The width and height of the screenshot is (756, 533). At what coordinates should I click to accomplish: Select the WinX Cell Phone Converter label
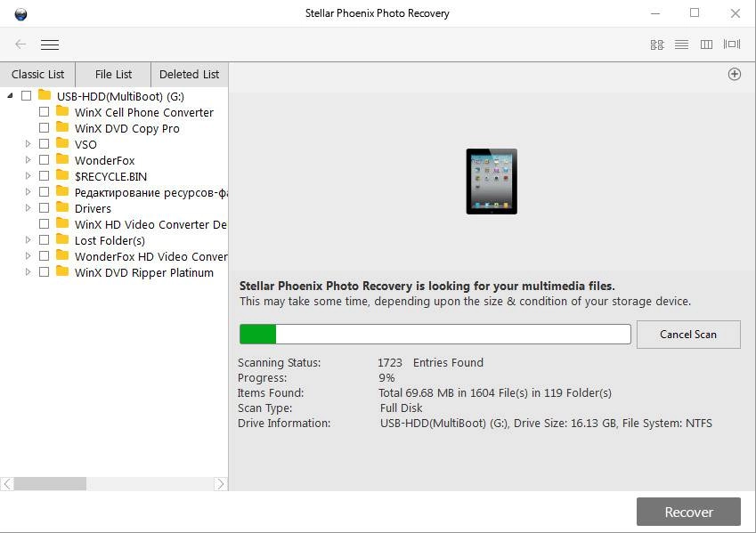tap(143, 112)
